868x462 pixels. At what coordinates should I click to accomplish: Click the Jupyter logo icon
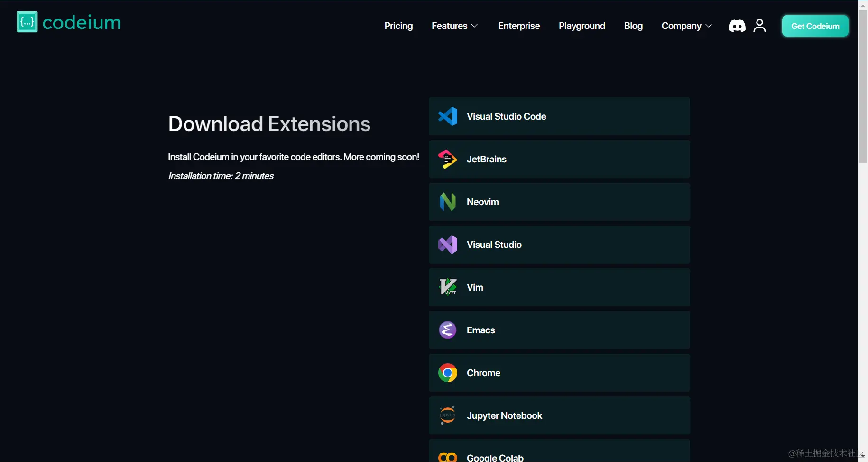[448, 415]
